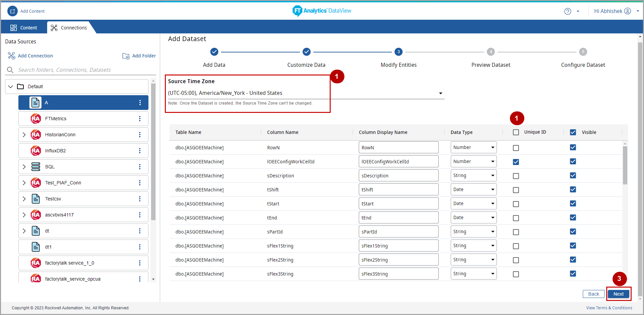Click the Add Folder icon
Screen dimensions: 644x315
(126, 56)
